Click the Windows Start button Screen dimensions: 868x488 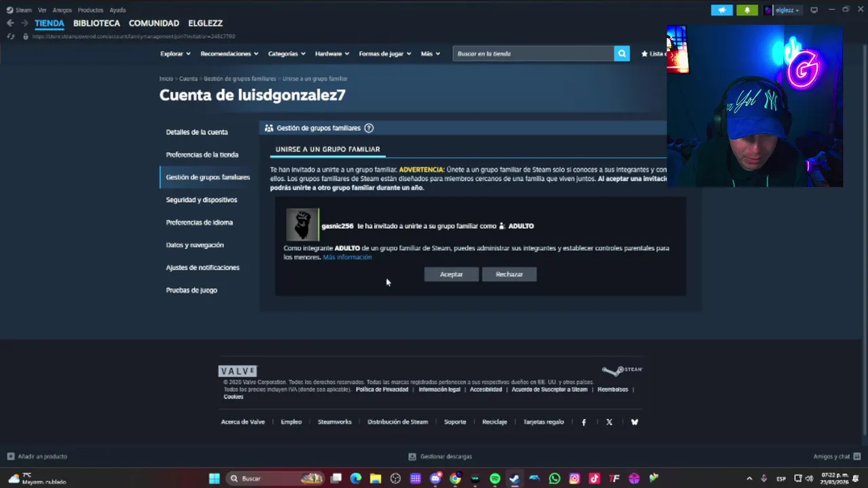point(214,479)
